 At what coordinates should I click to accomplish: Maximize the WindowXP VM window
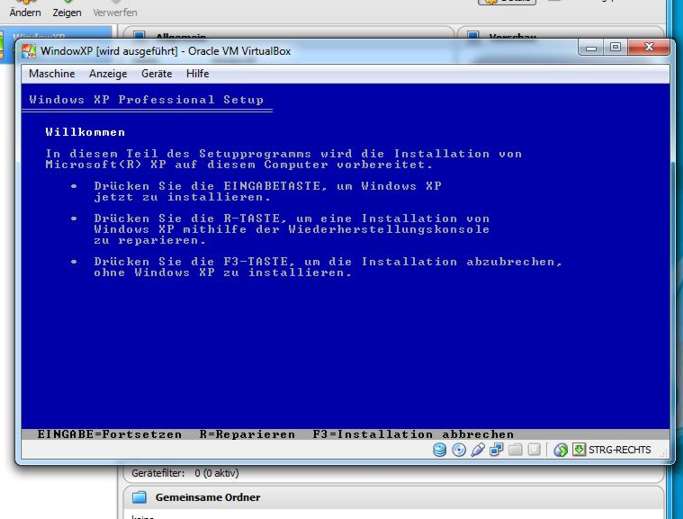click(x=615, y=47)
